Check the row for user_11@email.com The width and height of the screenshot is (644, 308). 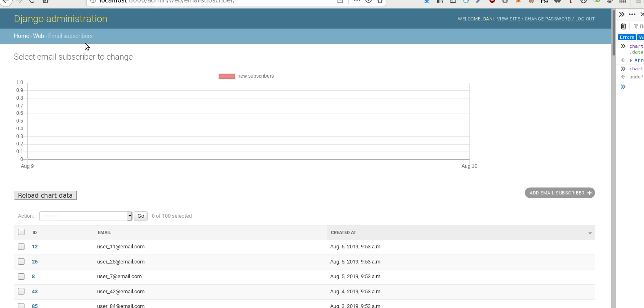click(x=21, y=247)
